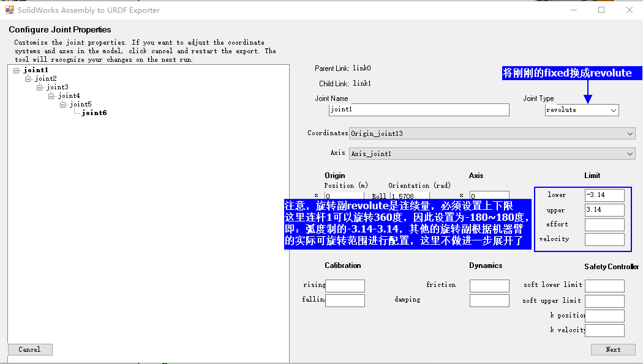643x364 pixels.
Task: Collapse the joint4 tree node
Action: [x=51, y=96]
